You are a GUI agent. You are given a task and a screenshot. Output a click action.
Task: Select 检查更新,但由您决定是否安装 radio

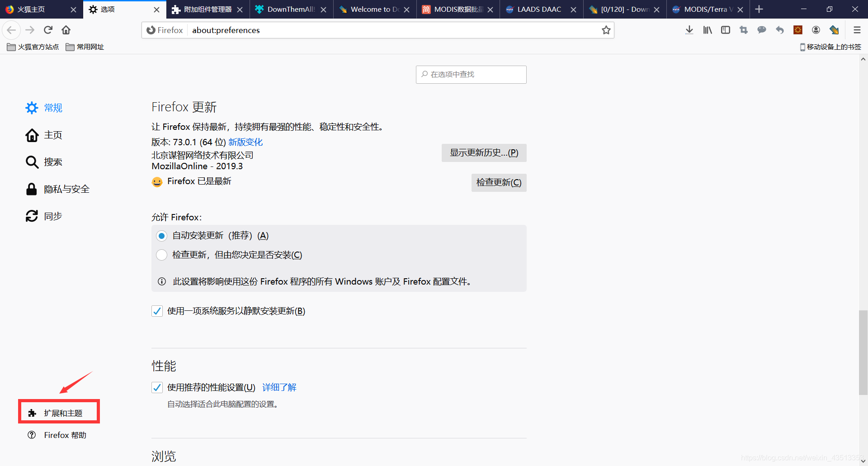coord(161,255)
